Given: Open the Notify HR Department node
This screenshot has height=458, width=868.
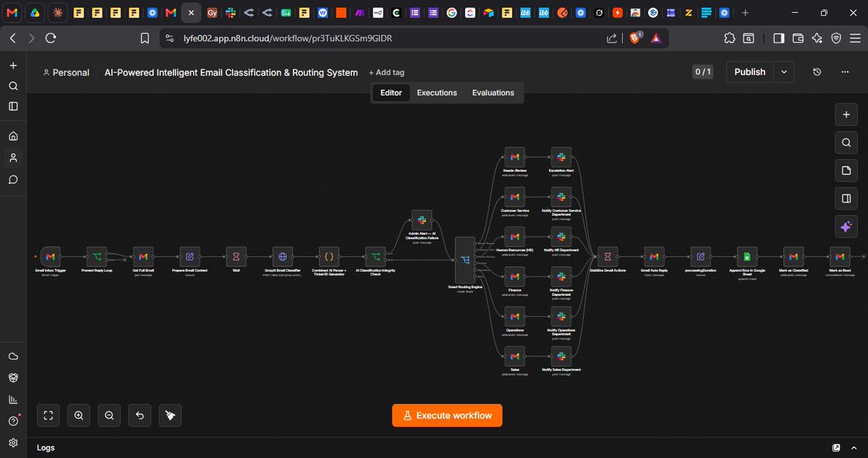Looking at the screenshot, I should 561,237.
